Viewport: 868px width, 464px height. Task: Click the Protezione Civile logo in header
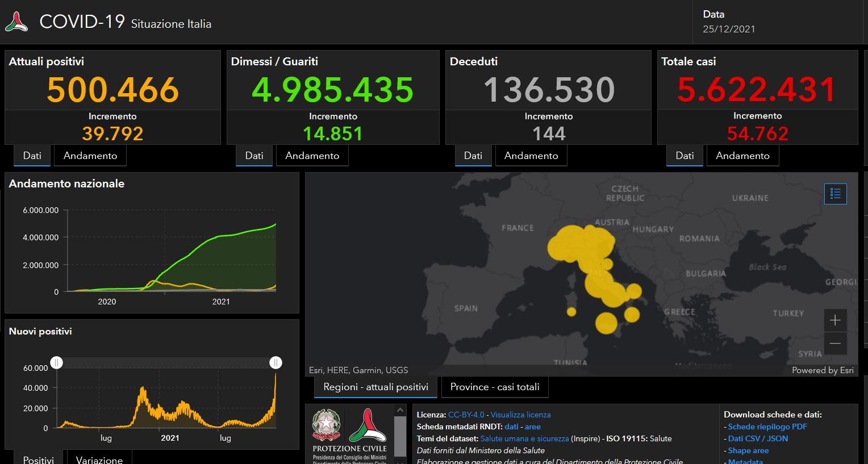pyautogui.click(x=16, y=22)
